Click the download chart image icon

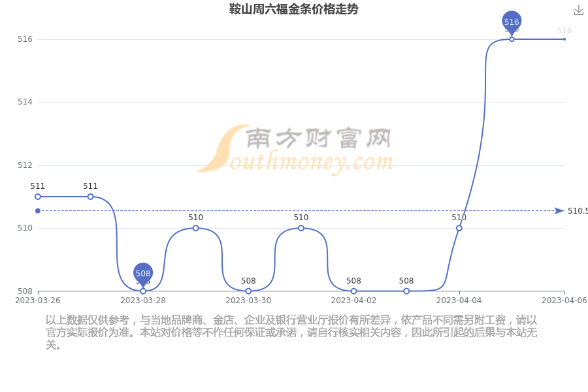[579, 10]
